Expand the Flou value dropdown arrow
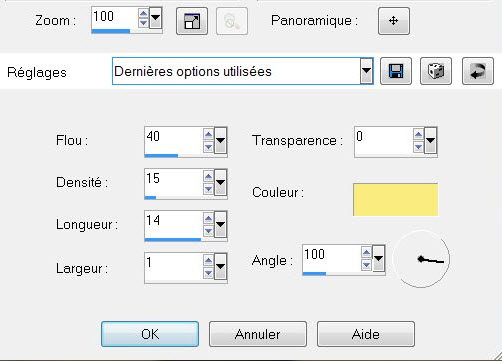Viewport: 502px width, 361px height. point(220,140)
